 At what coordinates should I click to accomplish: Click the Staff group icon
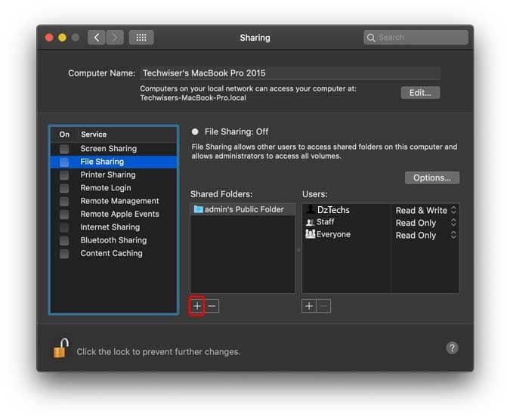(x=311, y=222)
